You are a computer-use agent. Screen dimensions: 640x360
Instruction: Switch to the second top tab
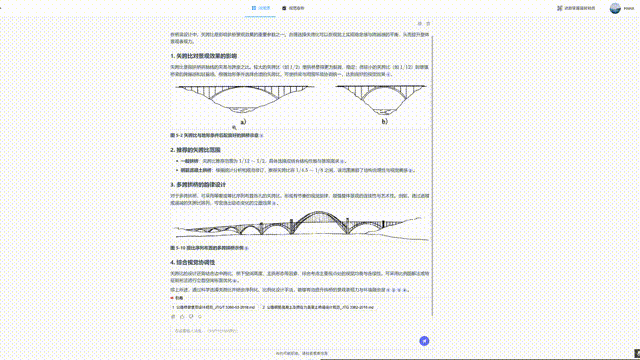293,8
